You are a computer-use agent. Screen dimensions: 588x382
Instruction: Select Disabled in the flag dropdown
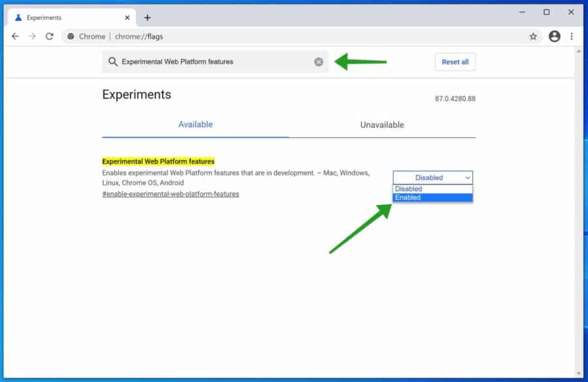coord(408,188)
